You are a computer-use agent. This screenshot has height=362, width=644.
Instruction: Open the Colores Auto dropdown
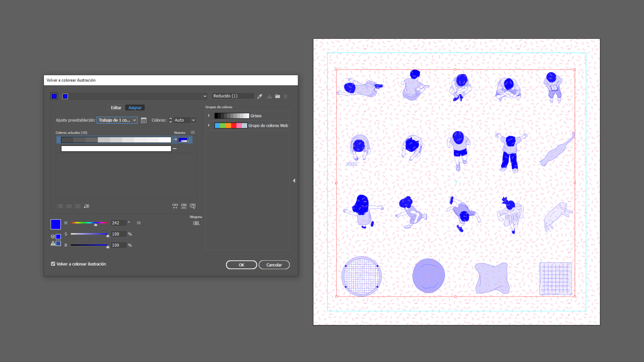pos(193,120)
